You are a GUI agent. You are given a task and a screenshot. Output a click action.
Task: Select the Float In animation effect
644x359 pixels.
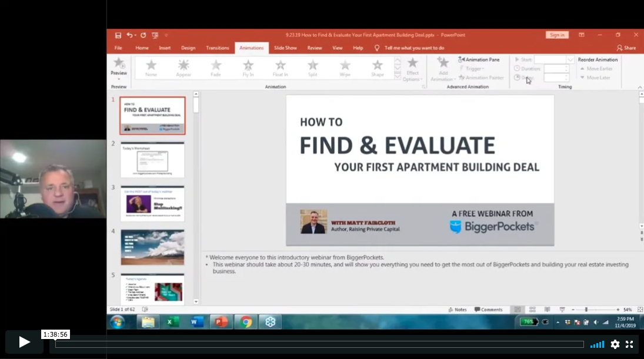pos(281,68)
